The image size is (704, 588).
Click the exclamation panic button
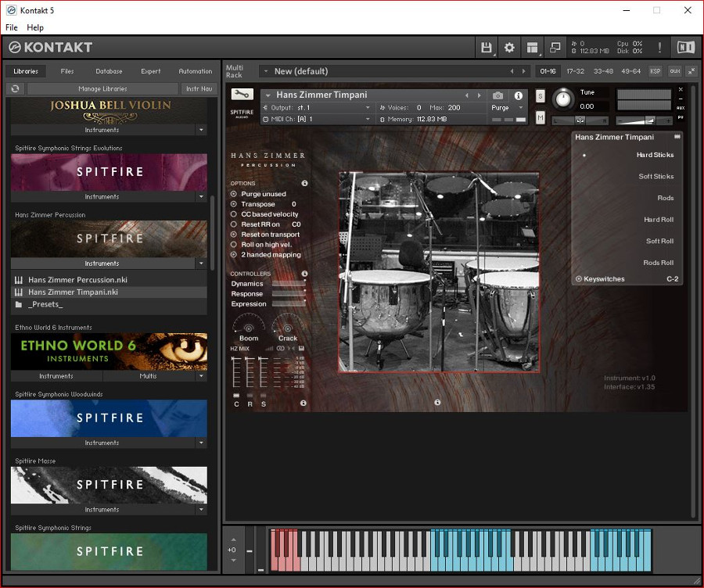[659, 48]
